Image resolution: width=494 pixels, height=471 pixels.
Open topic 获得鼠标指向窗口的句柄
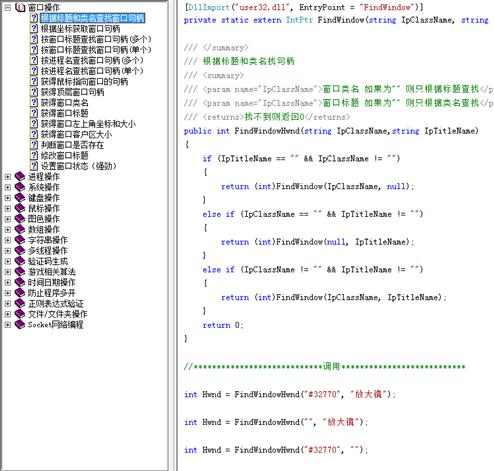point(84,82)
